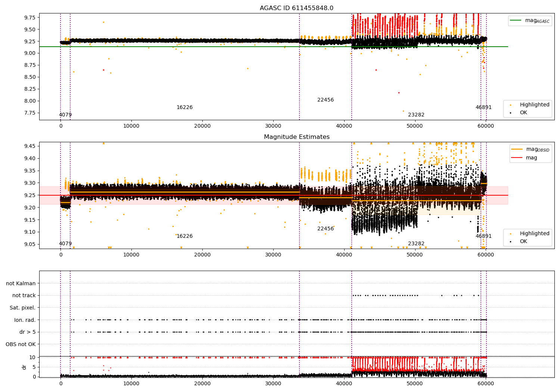Click the 'dr > 5' row label
560x392 pixels.
point(28,332)
